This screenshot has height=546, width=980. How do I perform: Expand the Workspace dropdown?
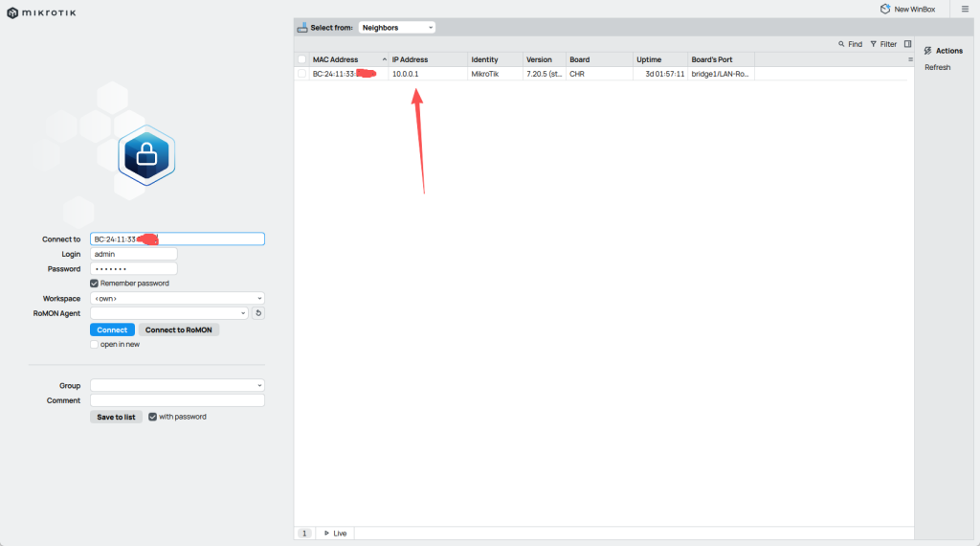pyautogui.click(x=177, y=299)
